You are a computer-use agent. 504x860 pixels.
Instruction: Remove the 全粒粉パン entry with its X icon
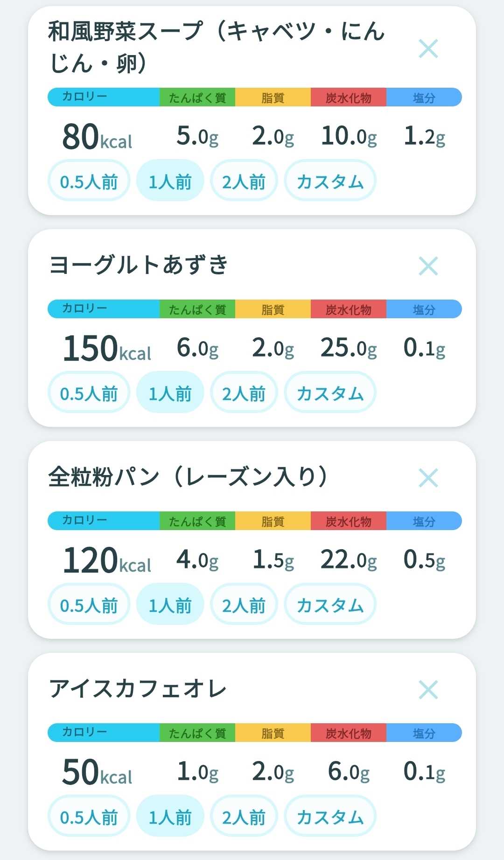(428, 478)
